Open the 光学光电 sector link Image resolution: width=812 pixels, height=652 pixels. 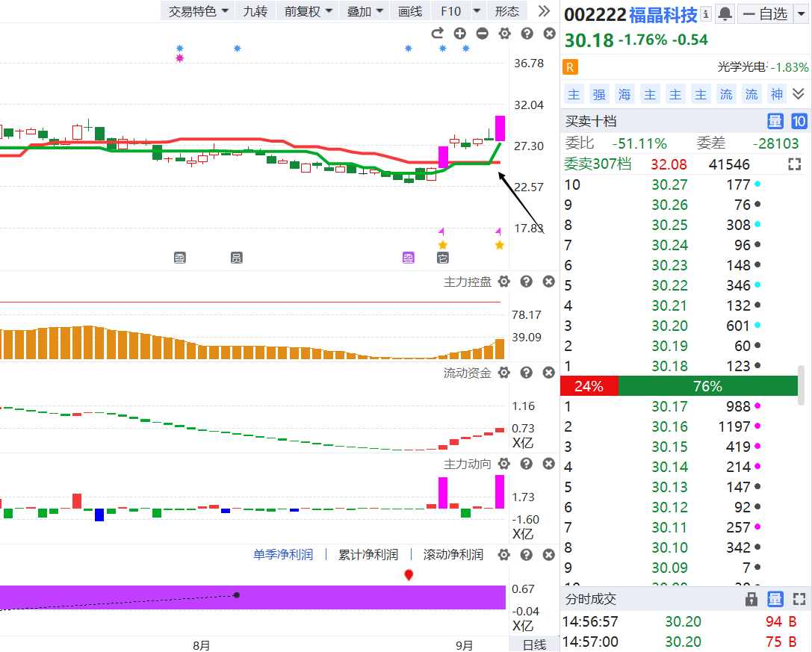click(x=742, y=66)
